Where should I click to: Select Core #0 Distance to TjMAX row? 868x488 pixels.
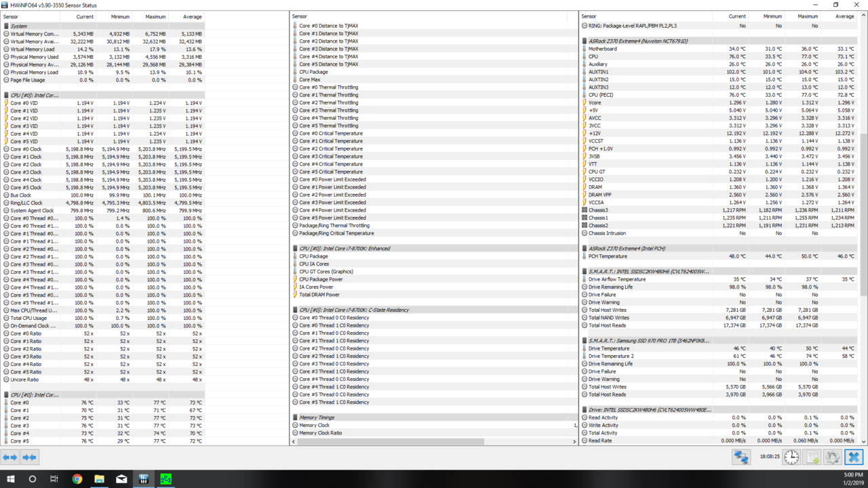tap(434, 26)
